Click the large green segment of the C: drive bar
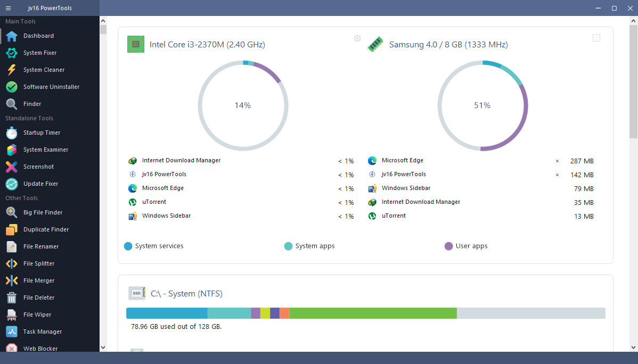Screen dimensions: 638x364 tap(373, 313)
